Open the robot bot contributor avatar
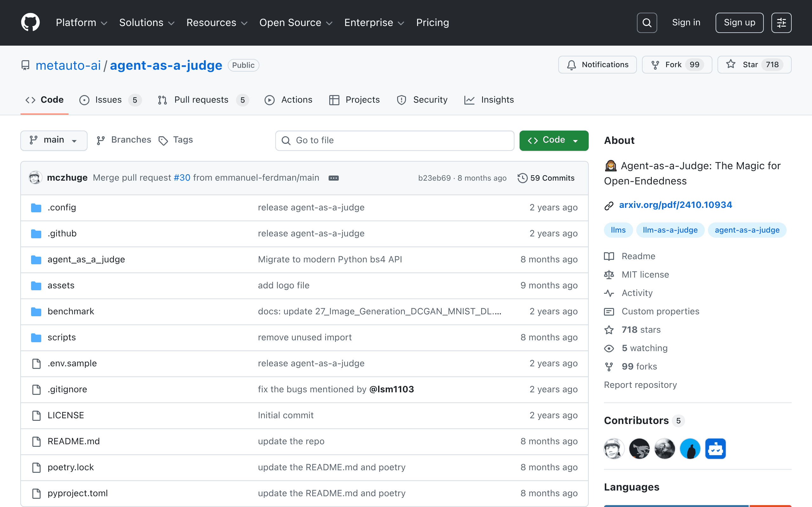812x507 pixels. coord(715,449)
